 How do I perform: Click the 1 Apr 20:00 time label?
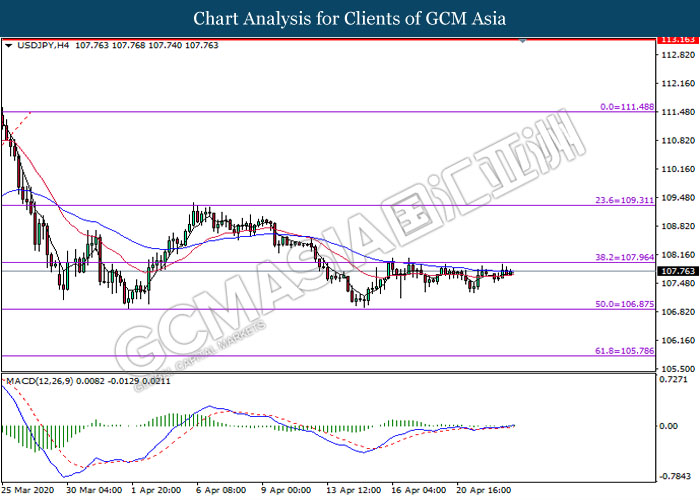point(156,490)
